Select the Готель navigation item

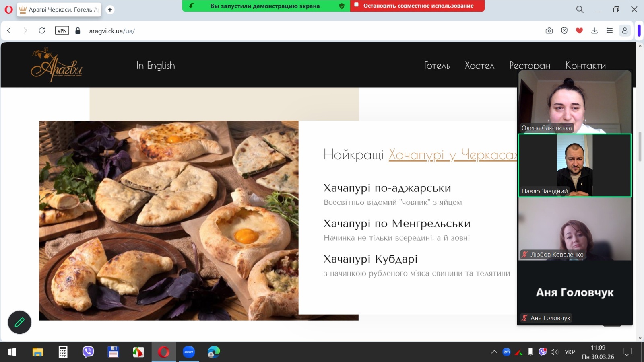pos(437,65)
